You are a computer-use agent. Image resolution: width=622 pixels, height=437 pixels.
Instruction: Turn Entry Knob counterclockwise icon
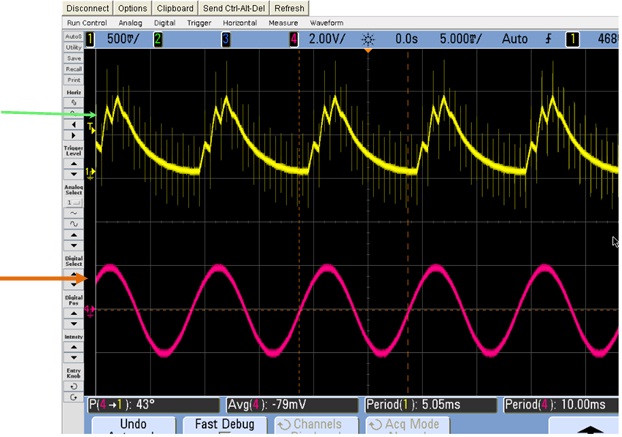point(73,386)
